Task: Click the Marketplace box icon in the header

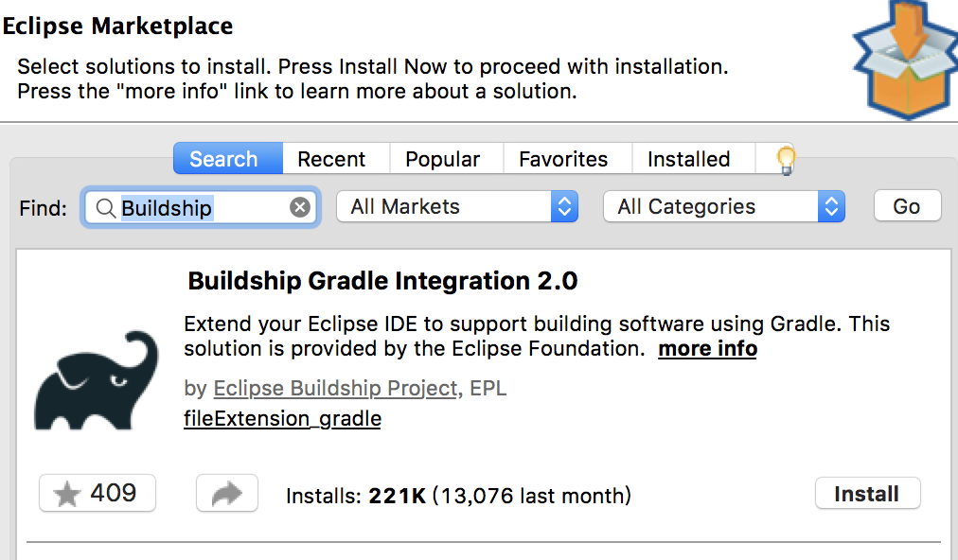Action: coord(905,60)
